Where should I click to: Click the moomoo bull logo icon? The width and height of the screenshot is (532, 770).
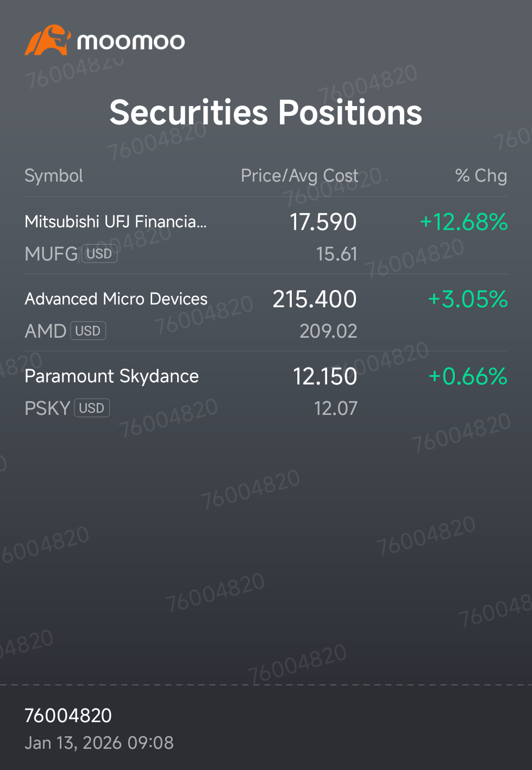pos(48,40)
